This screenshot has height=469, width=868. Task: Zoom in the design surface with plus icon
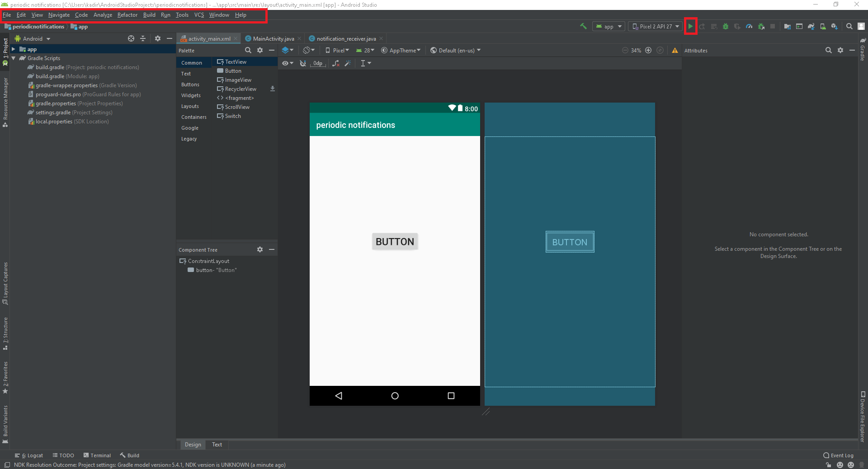(x=648, y=50)
